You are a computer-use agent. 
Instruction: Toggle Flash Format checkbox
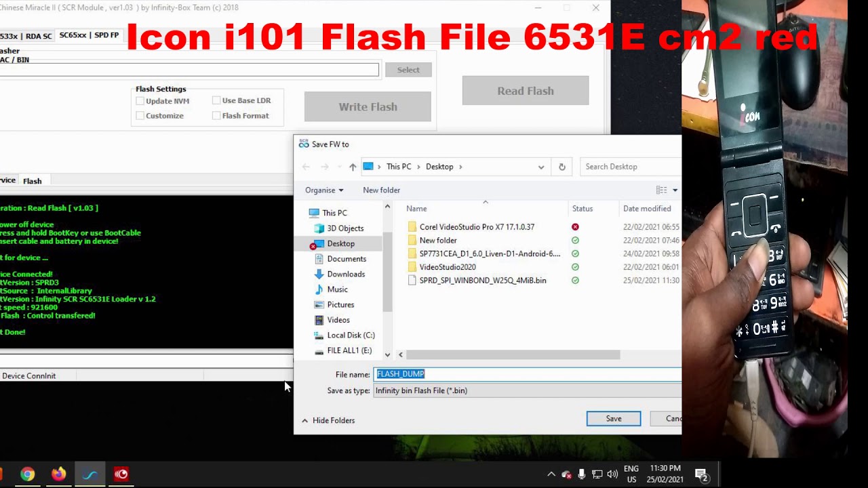coord(216,116)
